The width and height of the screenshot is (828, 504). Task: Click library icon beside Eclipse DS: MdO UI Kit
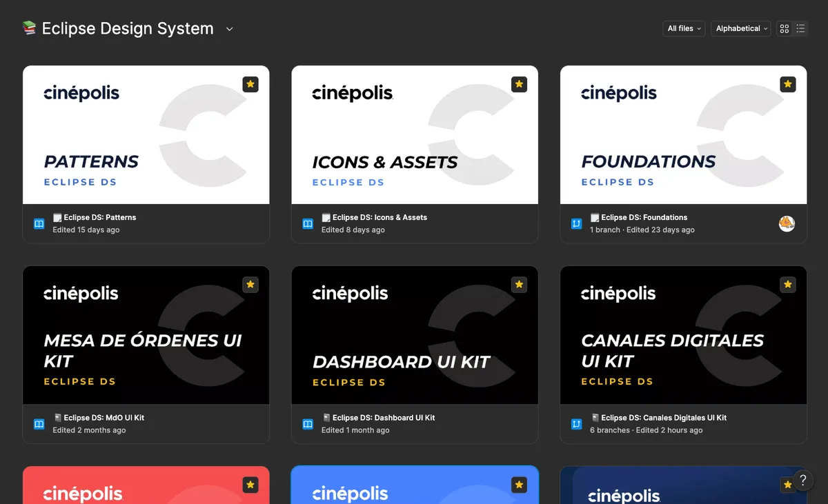[x=39, y=424]
